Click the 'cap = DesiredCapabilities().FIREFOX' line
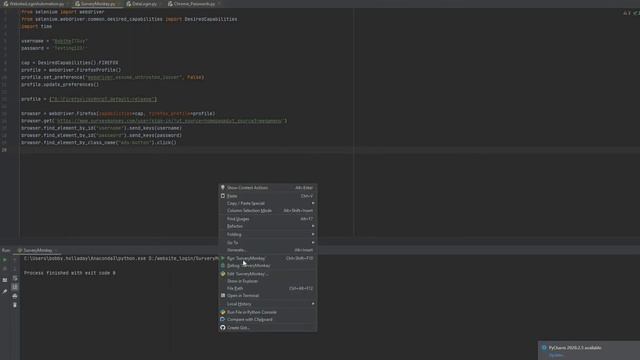The height and width of the screenshot is (360, 640). (x=70, y=63)
